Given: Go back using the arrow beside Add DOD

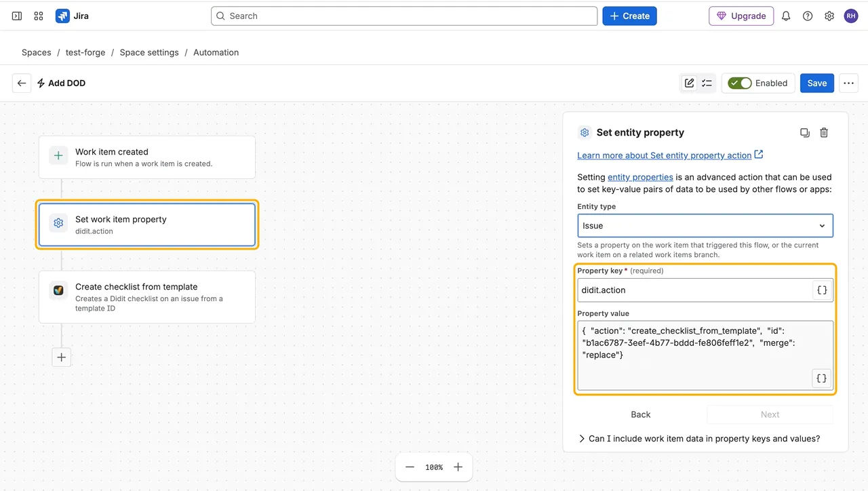Looking at the screenshot, I should 22,83.
